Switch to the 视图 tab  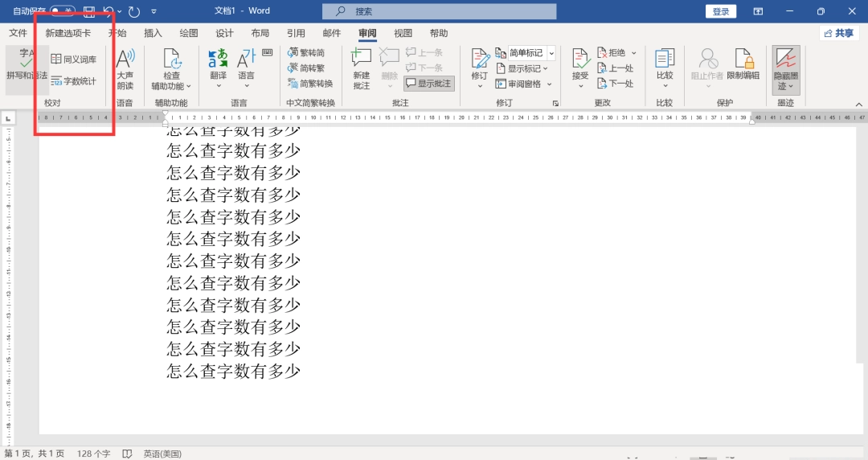pos(403,33)
